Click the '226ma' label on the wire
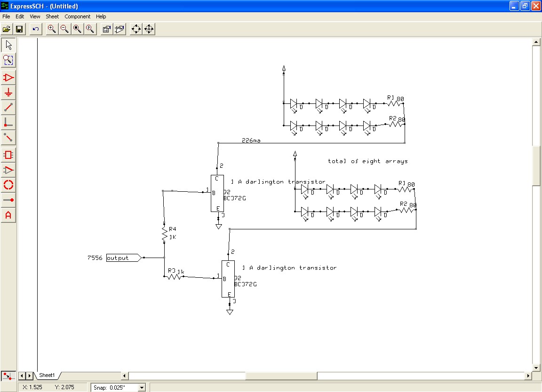Viewport: 542px width, 392px height. [251, 140]
